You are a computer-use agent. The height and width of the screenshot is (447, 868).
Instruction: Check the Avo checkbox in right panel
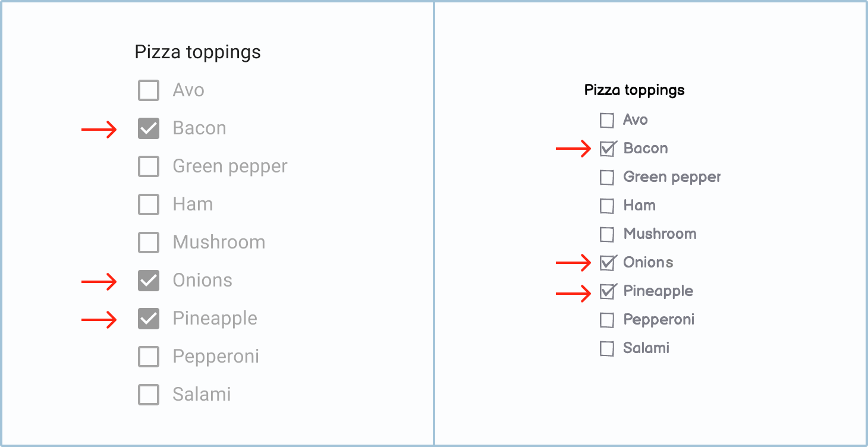click(607, 121)
